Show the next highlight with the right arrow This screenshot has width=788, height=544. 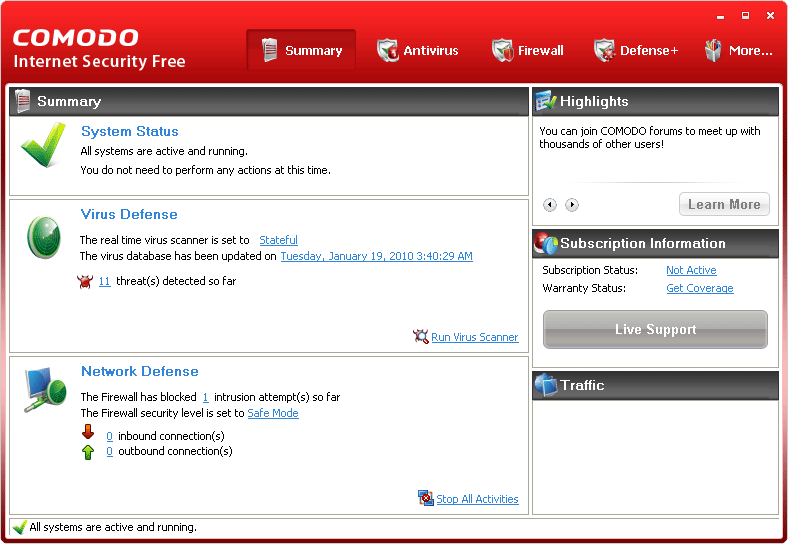[x=572, y=205]
